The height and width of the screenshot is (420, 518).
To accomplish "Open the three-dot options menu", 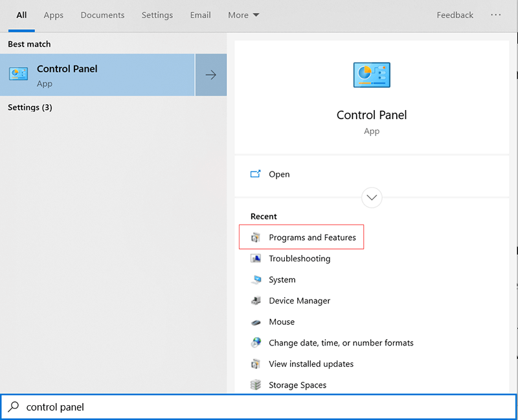I will coord(495,15).
